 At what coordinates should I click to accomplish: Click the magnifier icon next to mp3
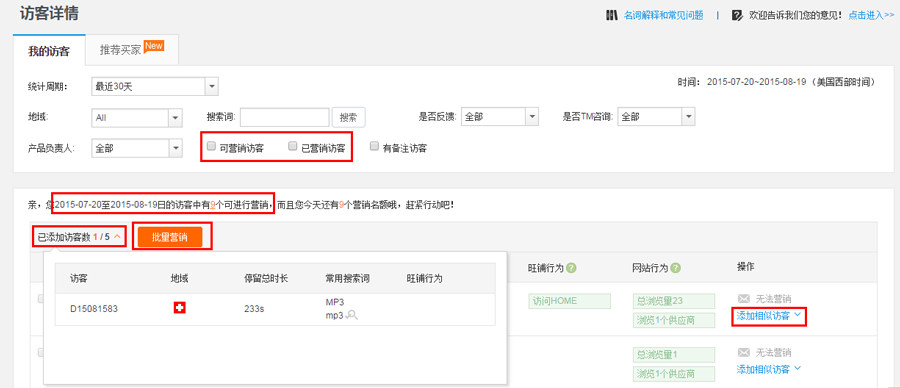tap(352, 315)
